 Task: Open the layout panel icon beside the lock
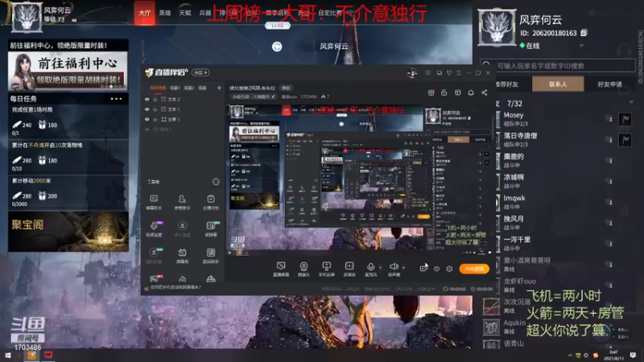coord(457,93)
